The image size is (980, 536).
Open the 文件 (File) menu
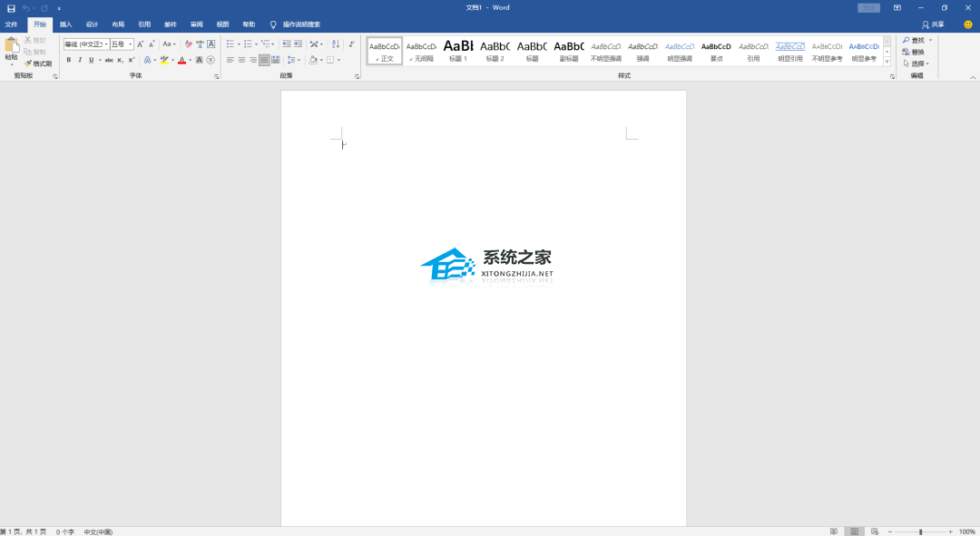[x=11, y=24]
